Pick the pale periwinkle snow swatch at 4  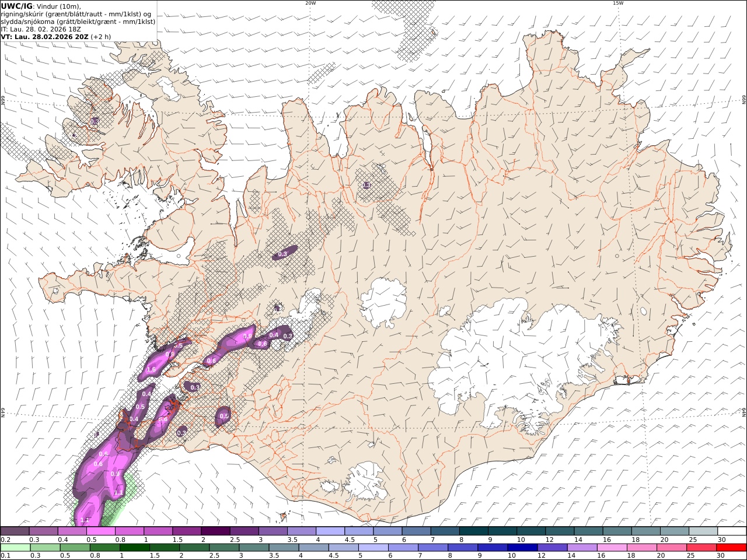(330, 531)
